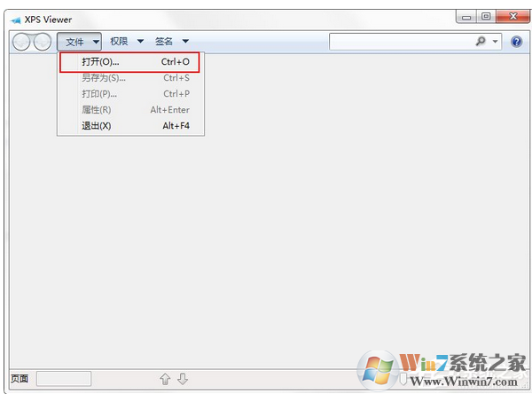Open the 权限 dropdown menu
Image resolution: width=532 pixels, height=394 pixels.
tap(127, 42)
